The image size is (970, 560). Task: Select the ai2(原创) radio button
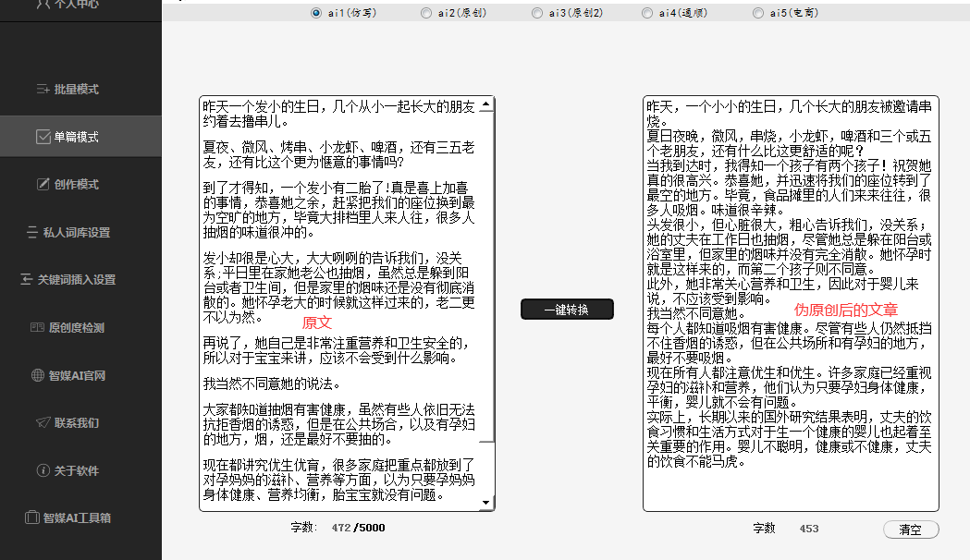tap(426, 13)
